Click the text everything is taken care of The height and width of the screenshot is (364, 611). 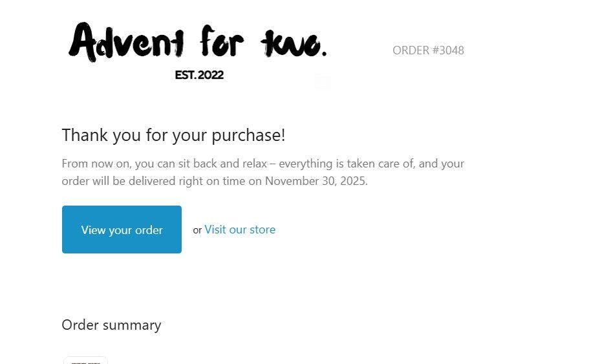click(346, 164)
